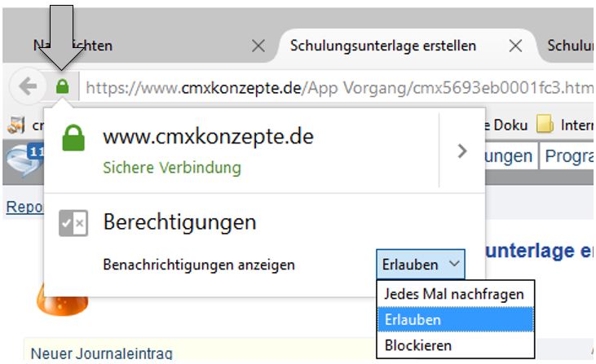Switch to the Schulungsunterlage erstellen tab
The height and width of the screenshot is (364, 596).
click(x=383, y=46)
